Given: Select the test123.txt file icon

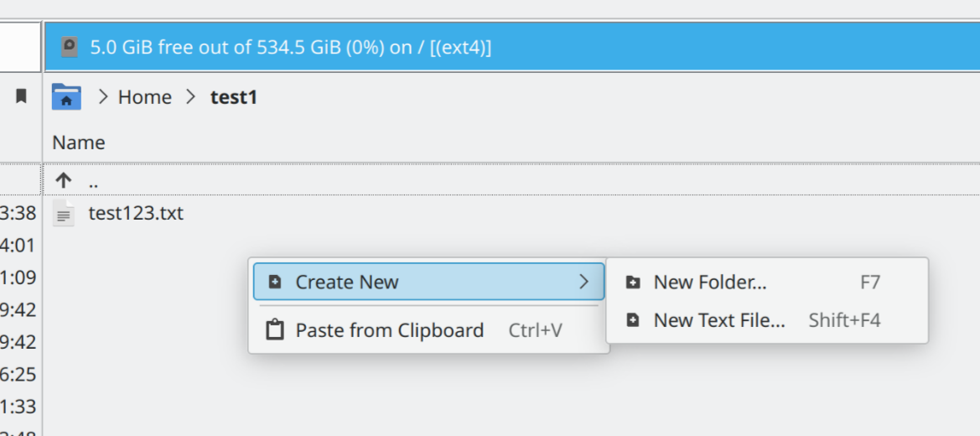Looking at the screenshot, I should point(63,213).
